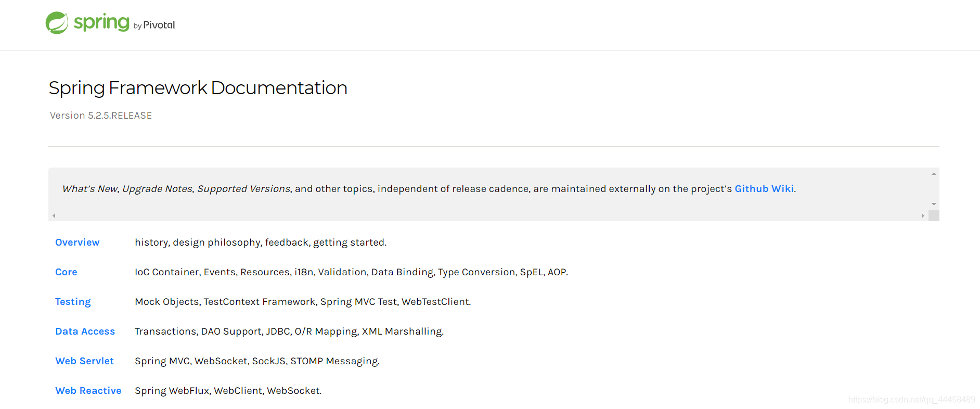Image resolution: width=980 pixels, height=409 pixels.
Task: Click the 'IoC Container, Events, Resources' description text
Action: (x=212, y=272)
